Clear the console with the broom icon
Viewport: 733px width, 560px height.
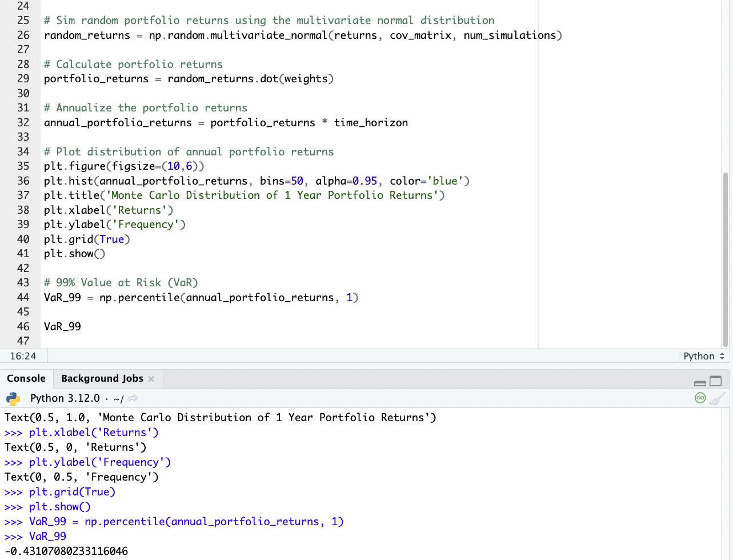[718, 398]
